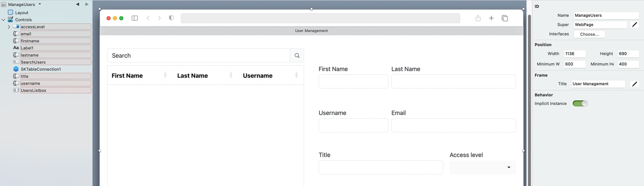Select Layout in the navigator
This screenshot has height=186, width=644.
coord(22,13)
